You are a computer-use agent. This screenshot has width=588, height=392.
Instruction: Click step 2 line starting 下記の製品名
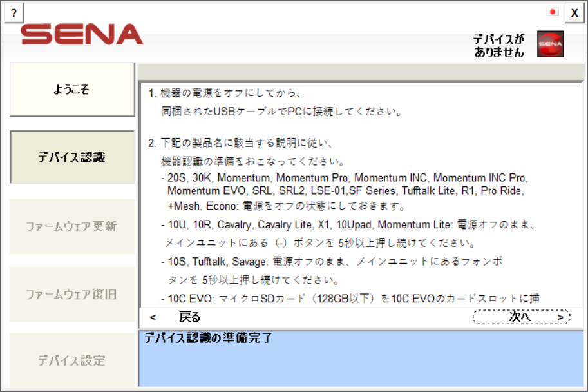tap(240, 142)
